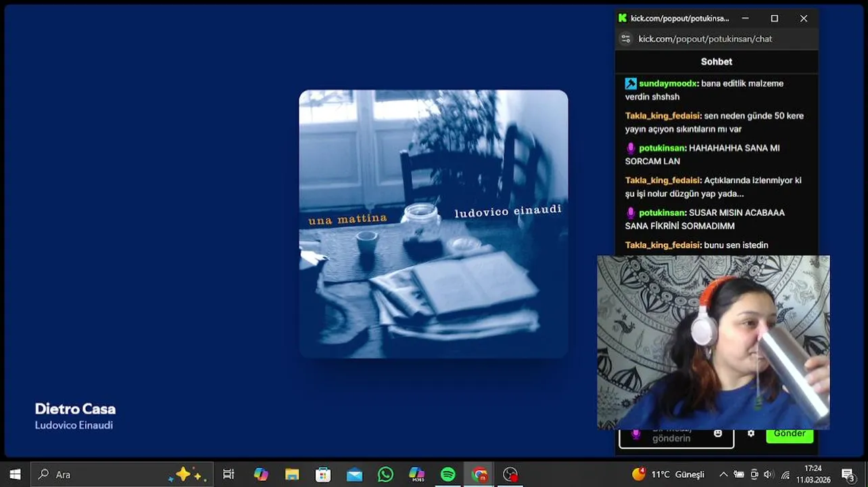Image resolution: width=868 pixels, height=487 pixels.
Task: Click the Sohbet chat header
Action: click(x=717, y=62)
